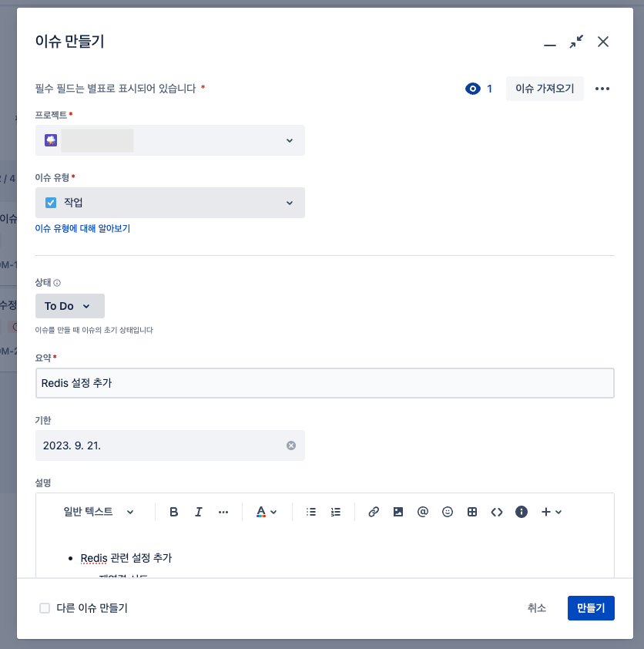Open more formatting options ellipsis
Image resolution: width=644 pixels, height=649 pixels.
[x=223, y=513]
